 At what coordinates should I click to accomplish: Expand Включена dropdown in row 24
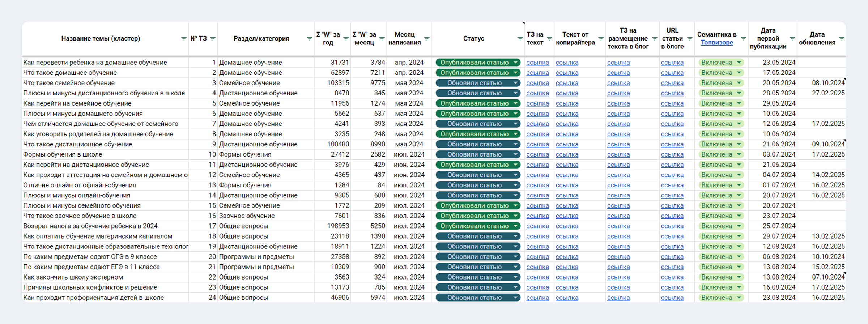coord(739,298)
